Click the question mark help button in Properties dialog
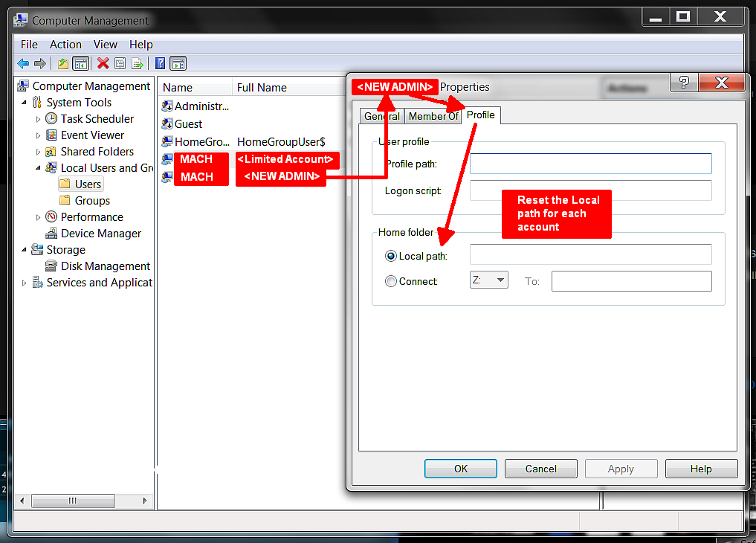 [x=684, y=83]
